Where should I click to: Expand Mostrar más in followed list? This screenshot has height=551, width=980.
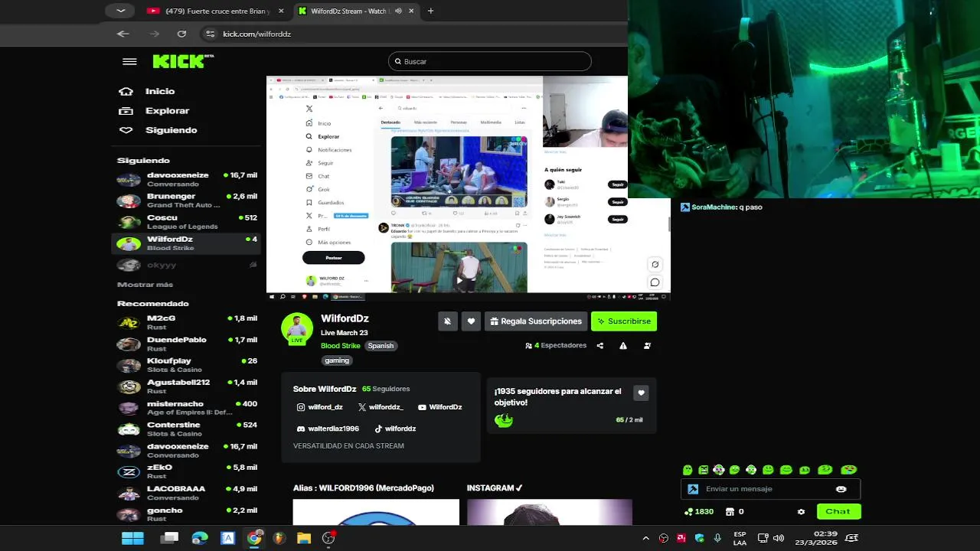145,285
